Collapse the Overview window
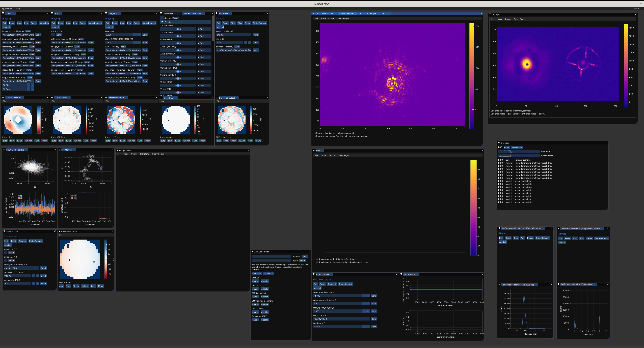This screenshot has height=348, width=644. coord(499,143)
